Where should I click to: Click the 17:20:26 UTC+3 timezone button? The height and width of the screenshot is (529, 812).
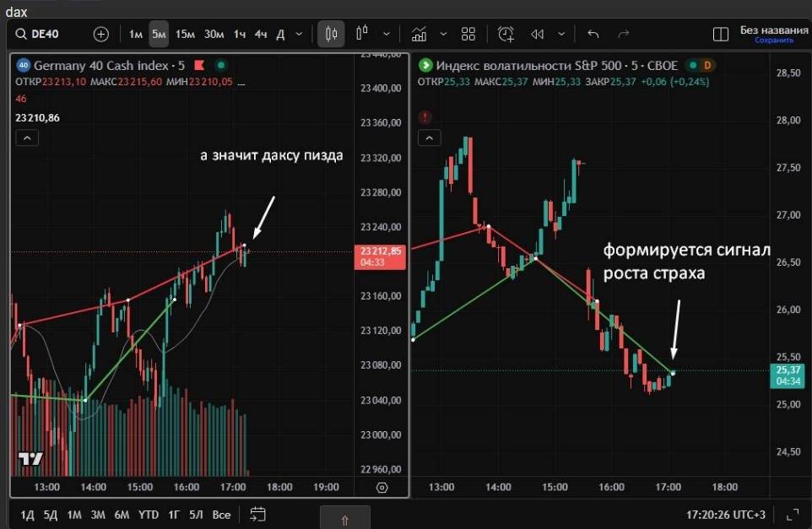pyautogui.click(x=727, y=514)
